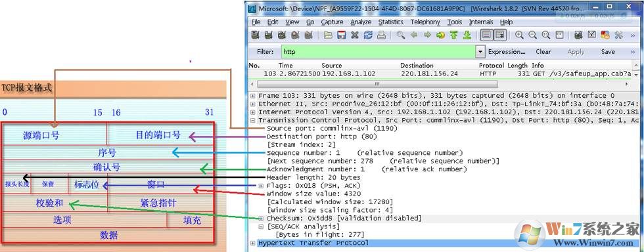Click the Save capture file floppy icon

[x=341, y=35]
